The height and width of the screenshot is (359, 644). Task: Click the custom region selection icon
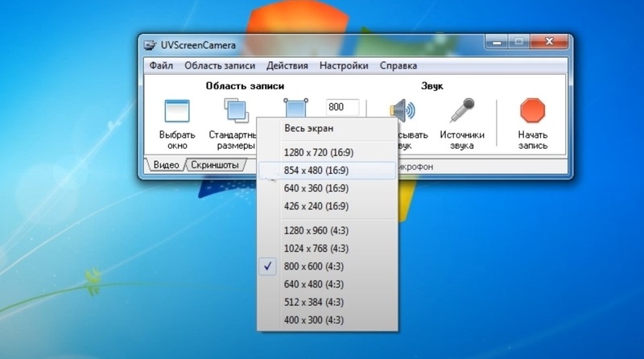(x=295, y=108)
